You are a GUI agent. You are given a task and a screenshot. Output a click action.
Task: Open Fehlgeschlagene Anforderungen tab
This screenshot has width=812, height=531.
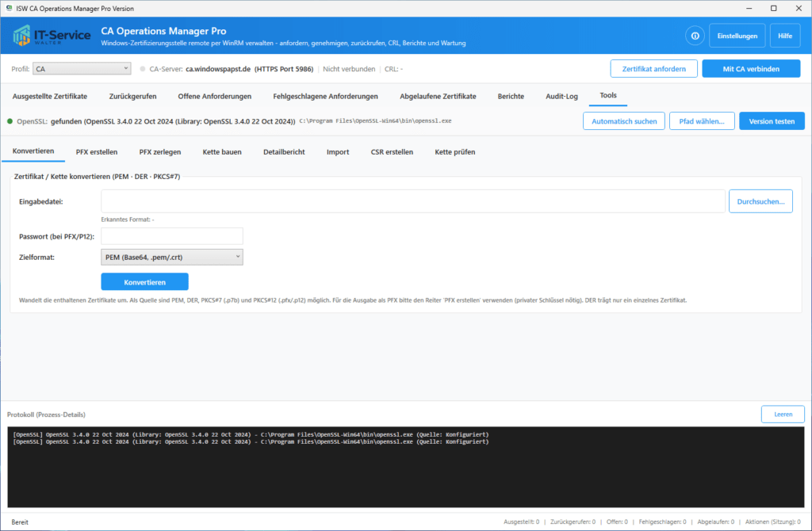coord(325,96)
